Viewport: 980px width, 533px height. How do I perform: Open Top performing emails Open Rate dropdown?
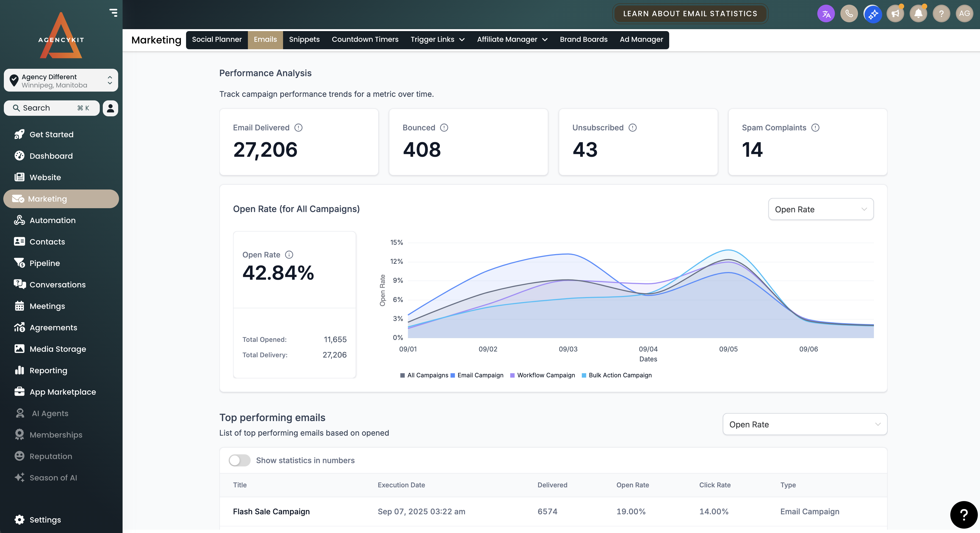coord(805,424)
